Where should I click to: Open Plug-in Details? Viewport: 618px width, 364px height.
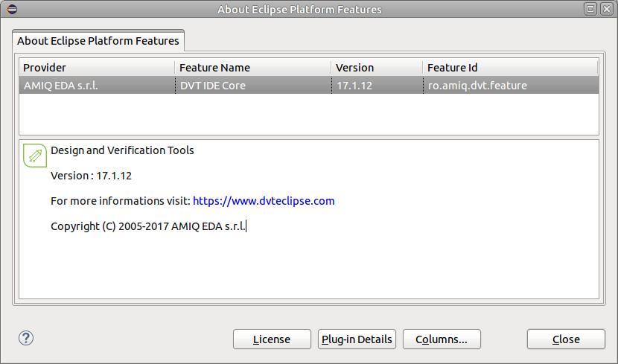click(x=357, y=339)
